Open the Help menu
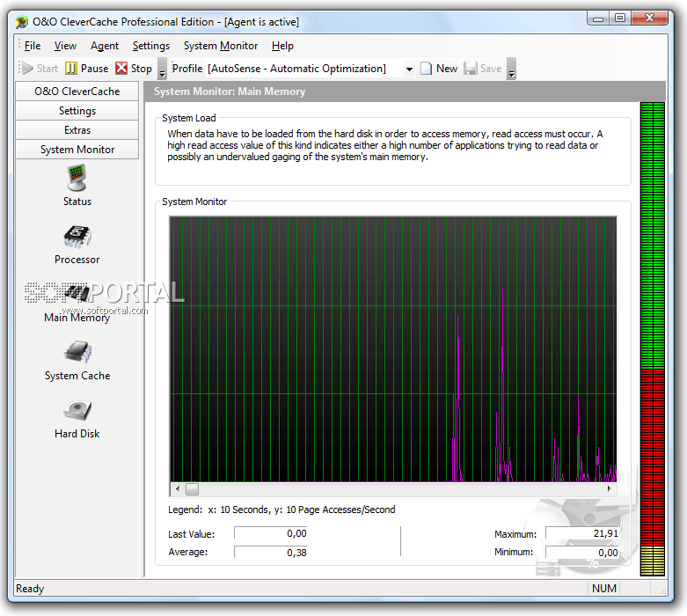 tap(282, 46)
